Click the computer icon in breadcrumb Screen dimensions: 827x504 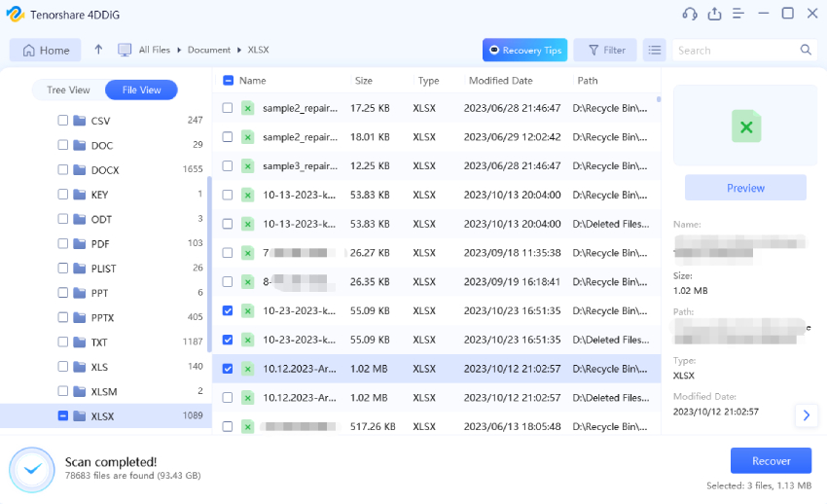(x=125, y=50)
